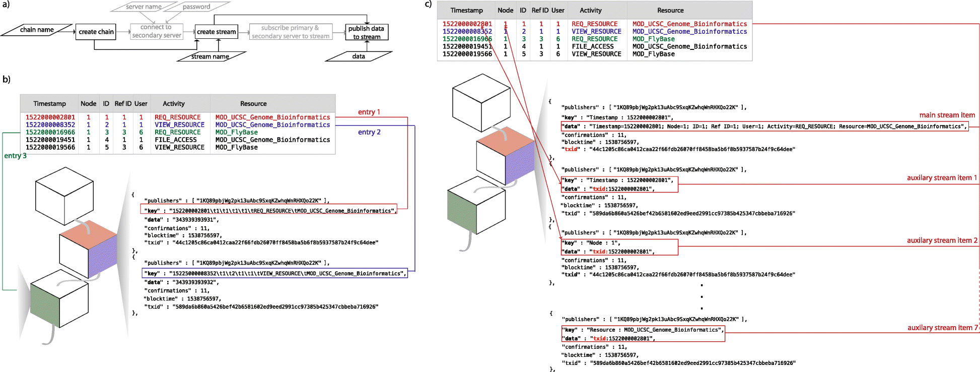The height and width of the screenshot is (372, 980).
Task: Click timestamp 1522000019566 in panel c table
Action: coord(467,54)
